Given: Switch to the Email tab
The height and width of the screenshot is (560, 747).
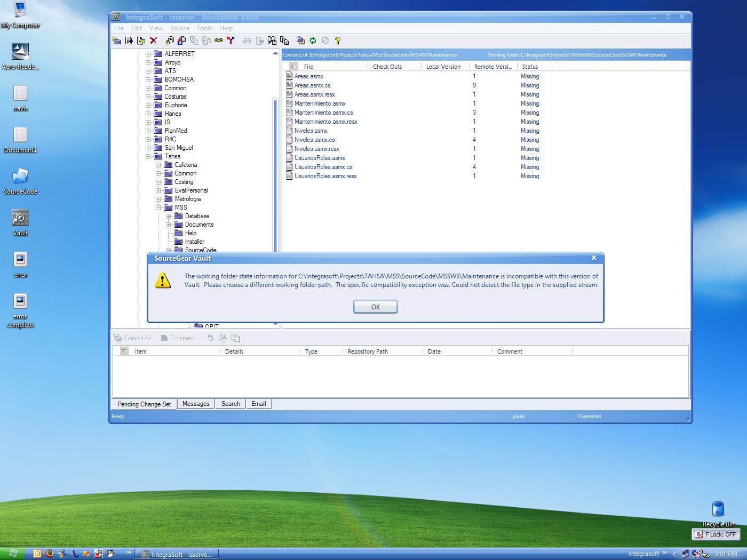Looking at the screenshot, I should (x=259, y=404).
